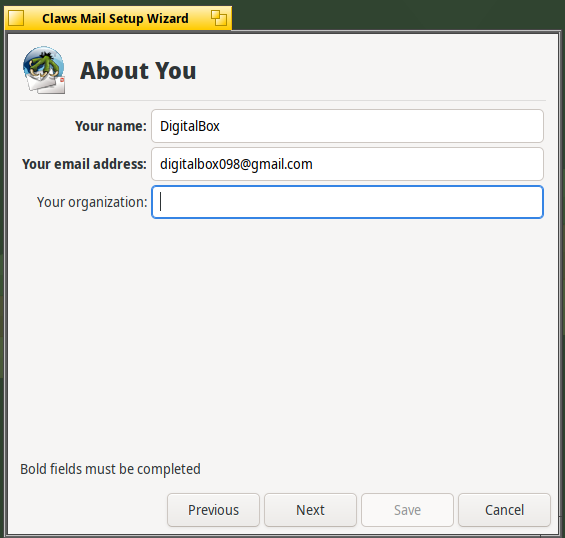Screen dimensions: 565x538
Task: Click the separator line under the About You heading
Action: pyautogui.click(x=283, y=101)
